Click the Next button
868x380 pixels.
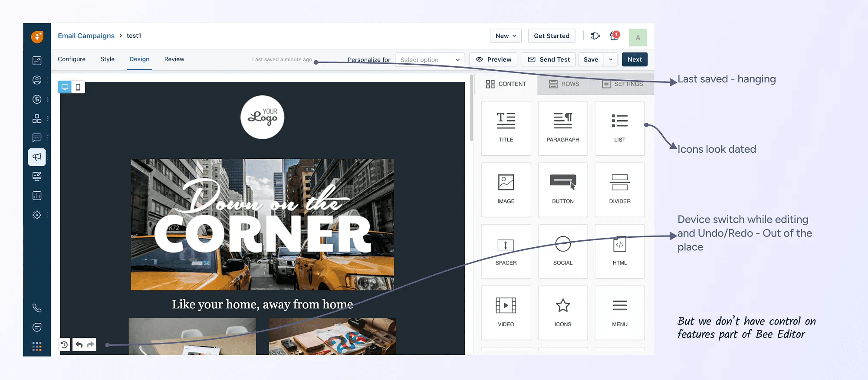[635, 59]
